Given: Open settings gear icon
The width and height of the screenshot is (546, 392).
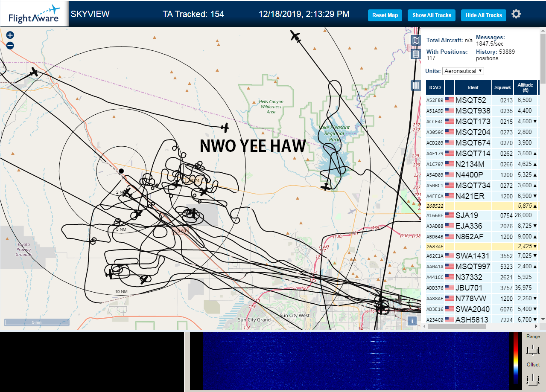Looking at the screenshot, I should point(516,14).
